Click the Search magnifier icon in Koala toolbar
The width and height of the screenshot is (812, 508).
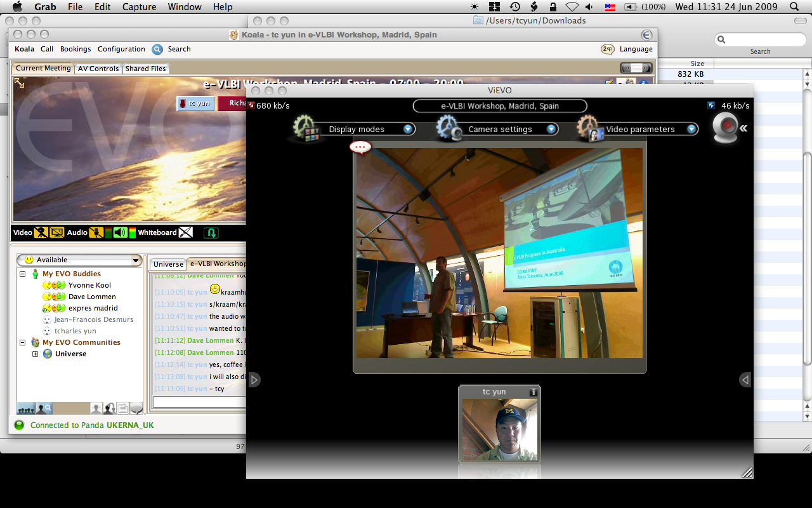[157, 49]
